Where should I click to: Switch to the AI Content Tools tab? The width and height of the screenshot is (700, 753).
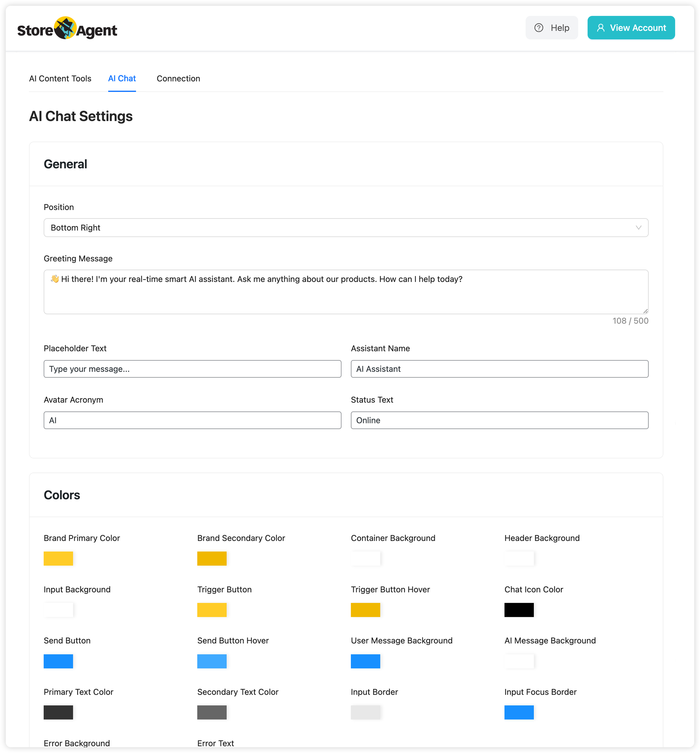coord(60,78)
